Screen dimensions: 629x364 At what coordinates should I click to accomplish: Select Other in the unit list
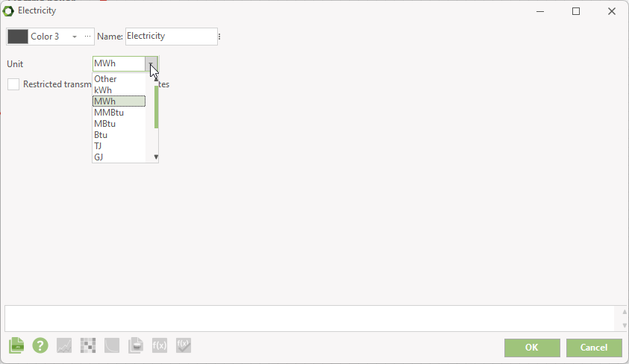click(x=119, y=79)
